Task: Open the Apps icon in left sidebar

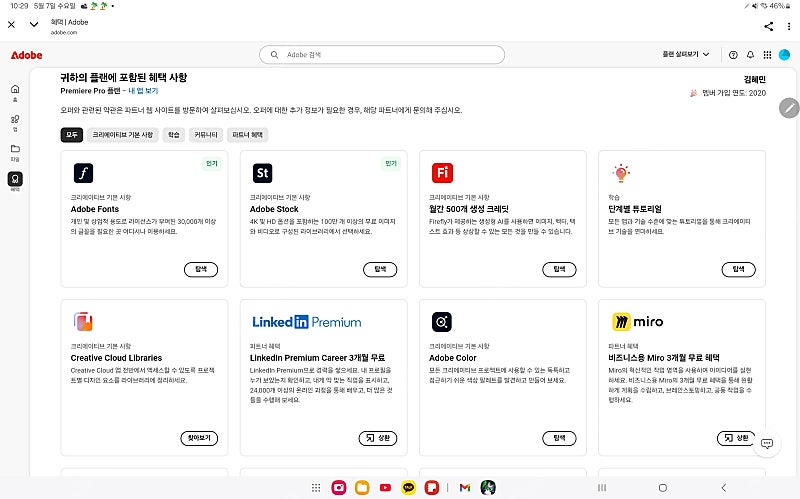Action: (15, 119)
